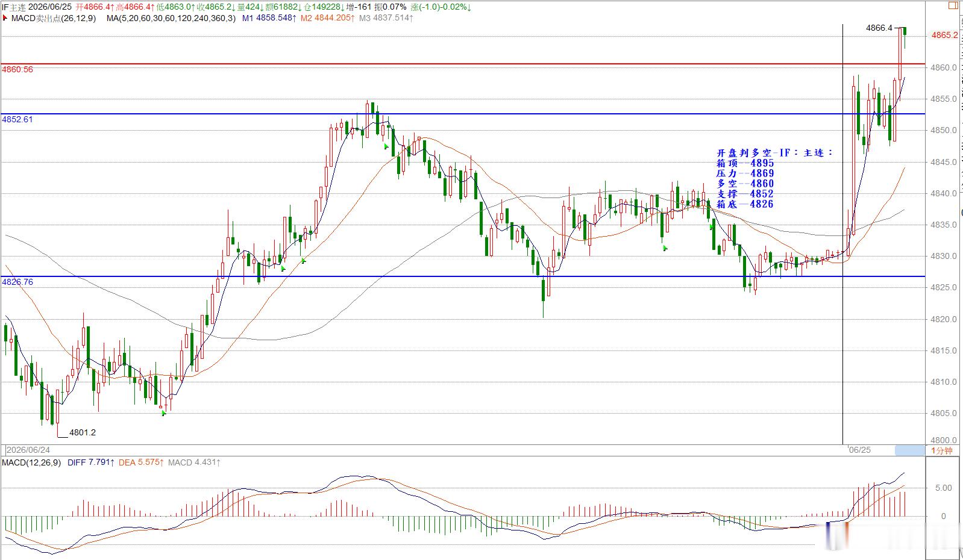Click the chart layout window icon

tap(953, 5)
